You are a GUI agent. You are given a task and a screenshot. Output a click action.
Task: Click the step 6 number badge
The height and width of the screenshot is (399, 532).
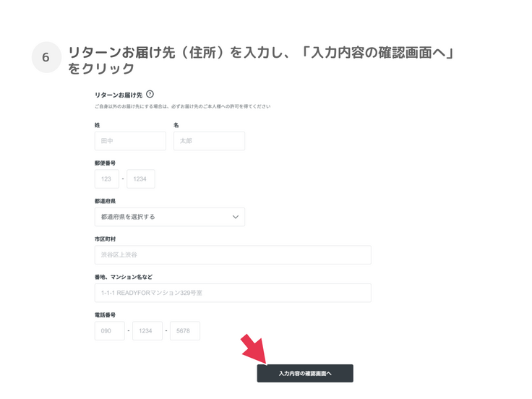[46, 58]
